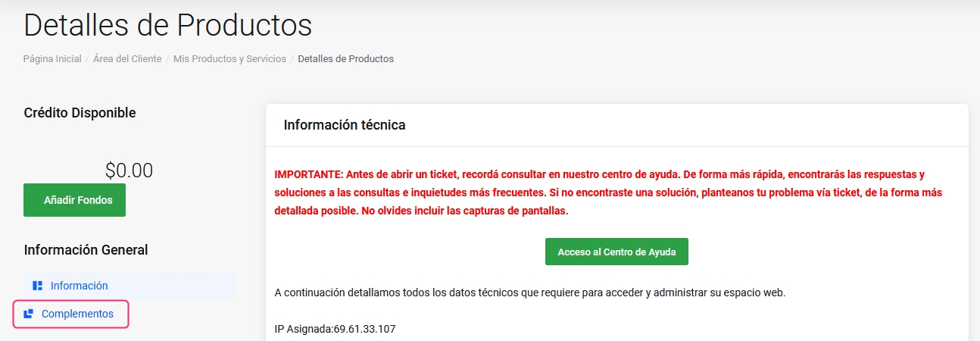Click the Crédito Disponible heading
This screenshot has width=980, height=341.
click(80, 113)
